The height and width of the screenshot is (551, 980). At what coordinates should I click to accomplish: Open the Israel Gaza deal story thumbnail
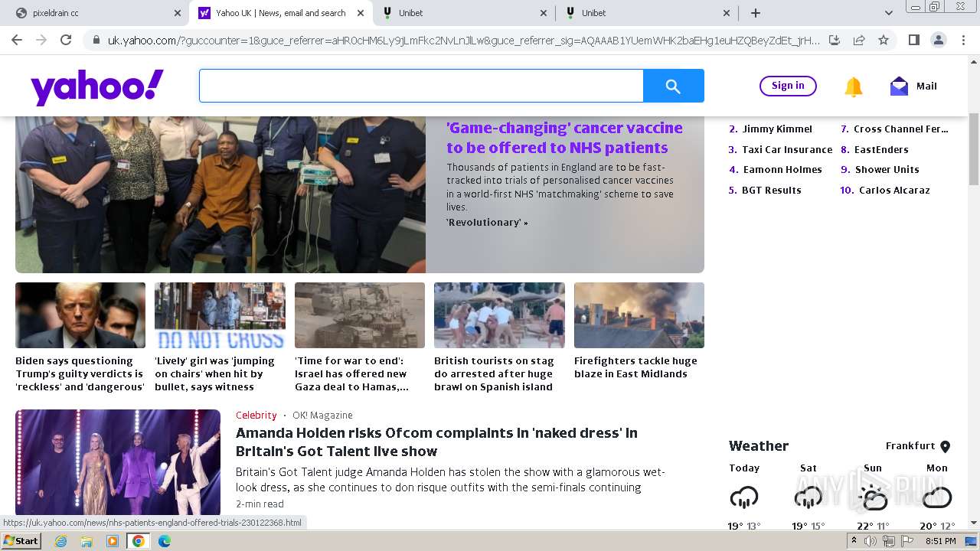click(360, 315)
